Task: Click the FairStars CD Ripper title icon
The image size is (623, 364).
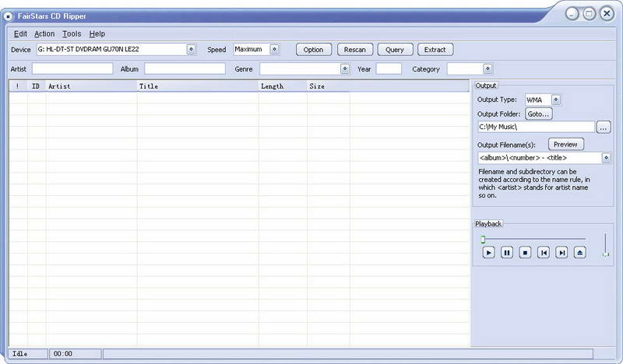Action: pyautogui.click(x=8, y=16)
